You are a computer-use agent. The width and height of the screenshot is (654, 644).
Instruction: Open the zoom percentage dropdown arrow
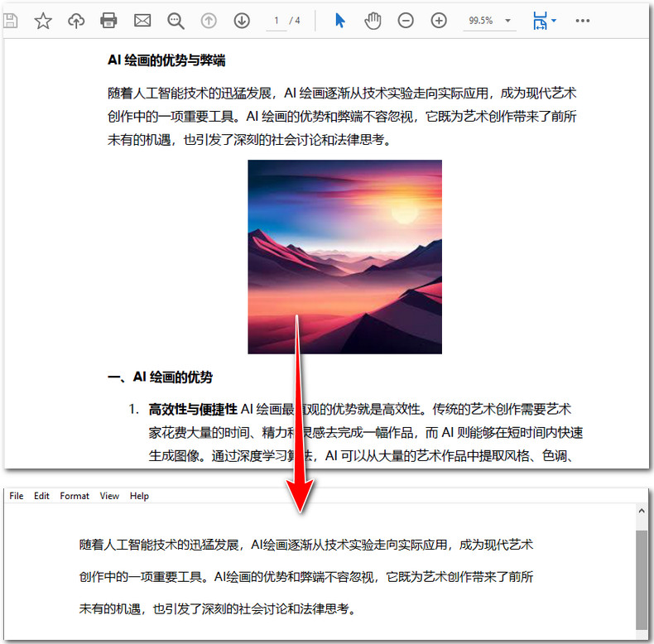click(x=507, y=21)
